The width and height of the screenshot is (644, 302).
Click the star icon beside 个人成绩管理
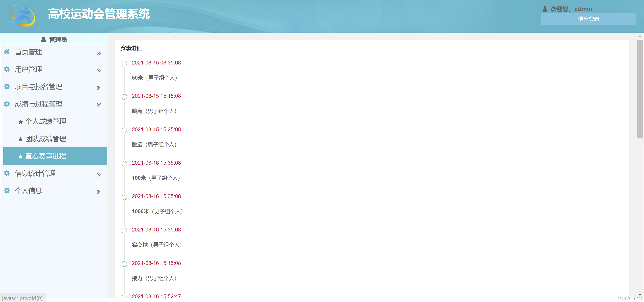point(20,122)
